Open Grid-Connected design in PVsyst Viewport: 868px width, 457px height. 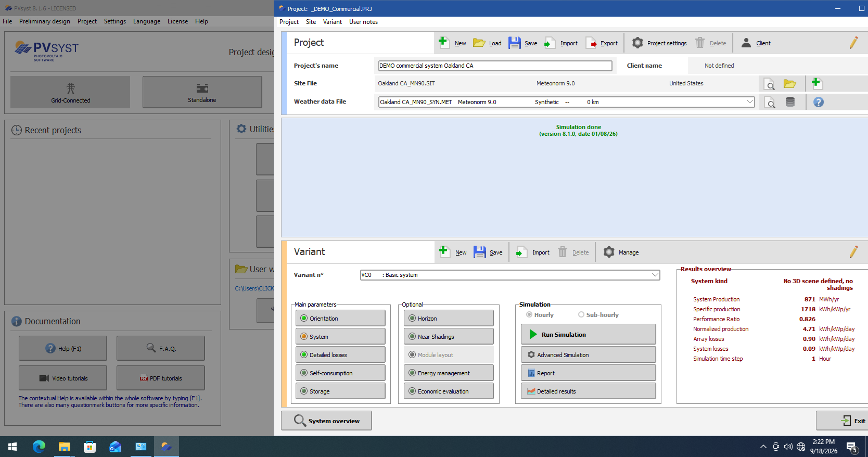pyautogui.click(x=70, y=92)
